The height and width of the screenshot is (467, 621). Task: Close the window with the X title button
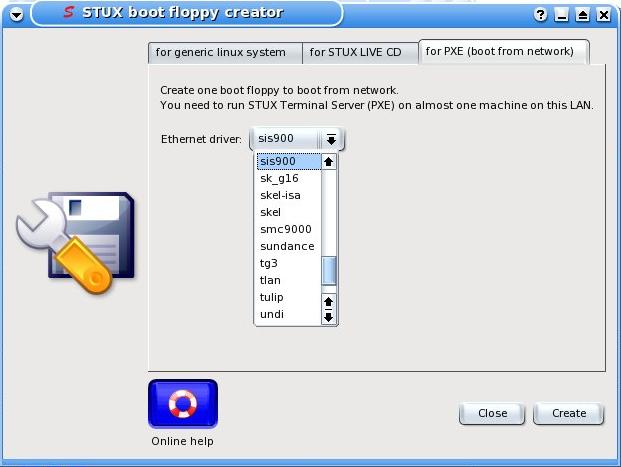coord(604,15)
